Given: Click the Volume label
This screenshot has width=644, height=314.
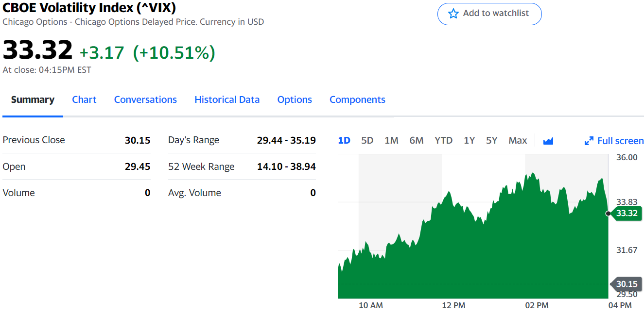Looking at the screenshot, I should coord(19,193).
